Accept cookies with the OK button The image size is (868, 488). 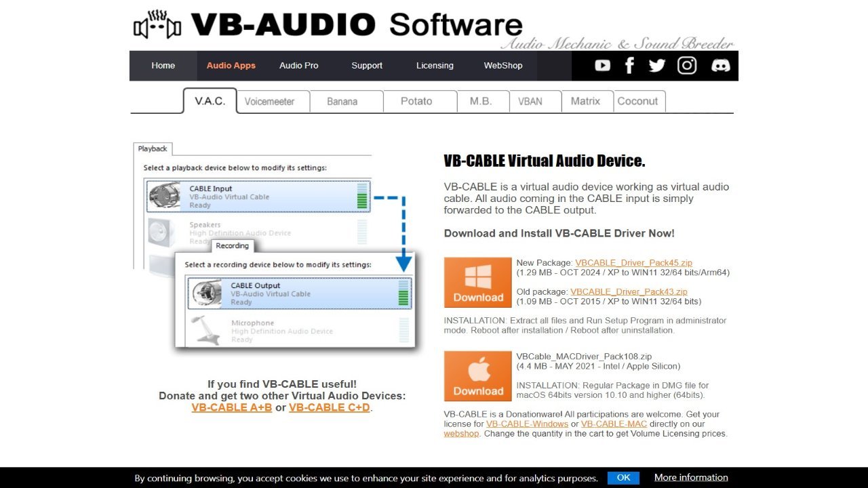pos(623,478)
